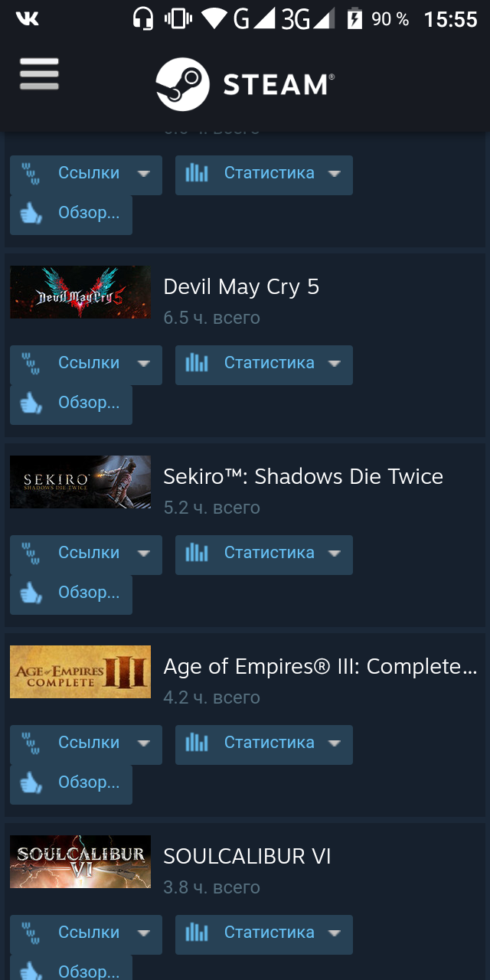This screenshot has height=980, width=490.
Task: Open Статистика dropdown for Age of Empires III
Action: pos(264,744)
